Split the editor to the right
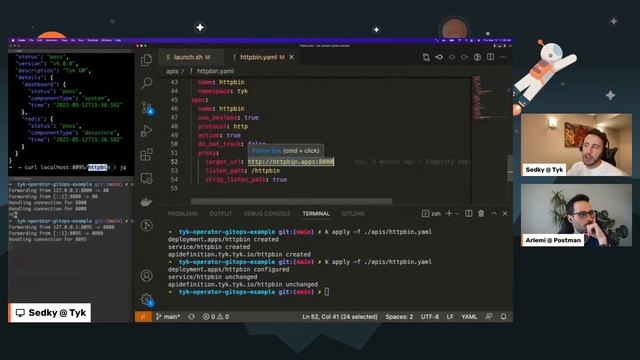Image resolution: width=640 pixels, height=360 pixels. pyautogui.click(x=490, y=57)
